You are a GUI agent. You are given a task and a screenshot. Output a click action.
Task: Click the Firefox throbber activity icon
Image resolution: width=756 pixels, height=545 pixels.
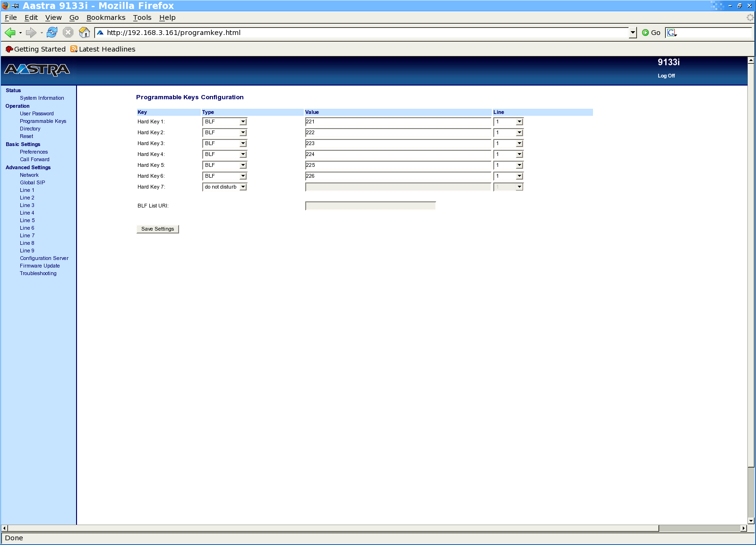(750, 17)
